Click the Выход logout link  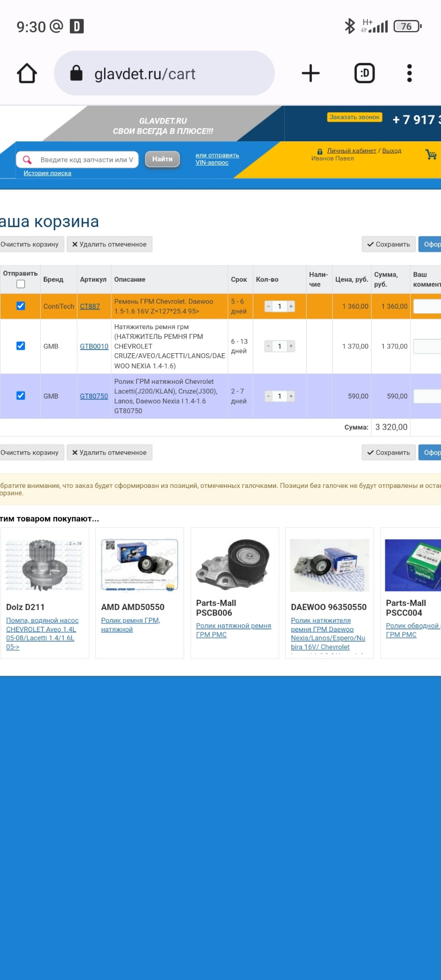coord(391,151)
